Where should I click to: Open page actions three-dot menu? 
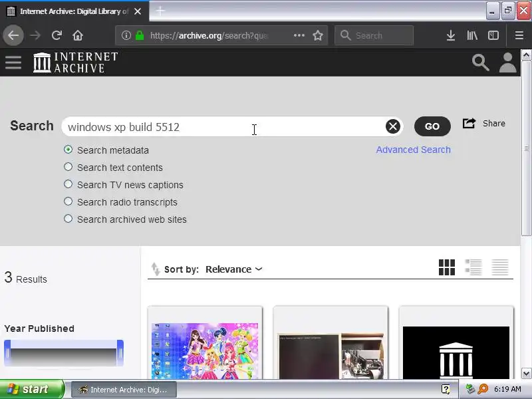click(x=299, y=35)
